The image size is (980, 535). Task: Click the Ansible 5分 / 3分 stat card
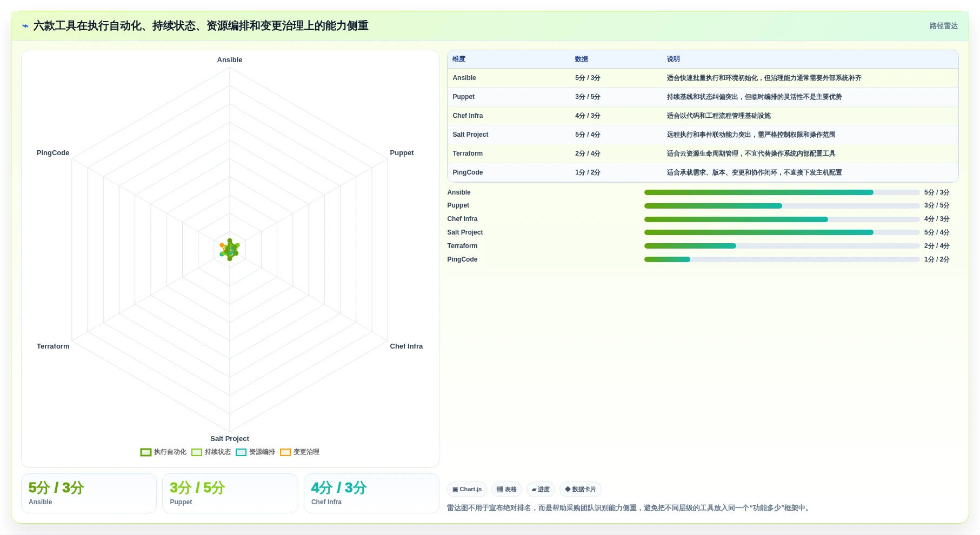pos(89,493)
